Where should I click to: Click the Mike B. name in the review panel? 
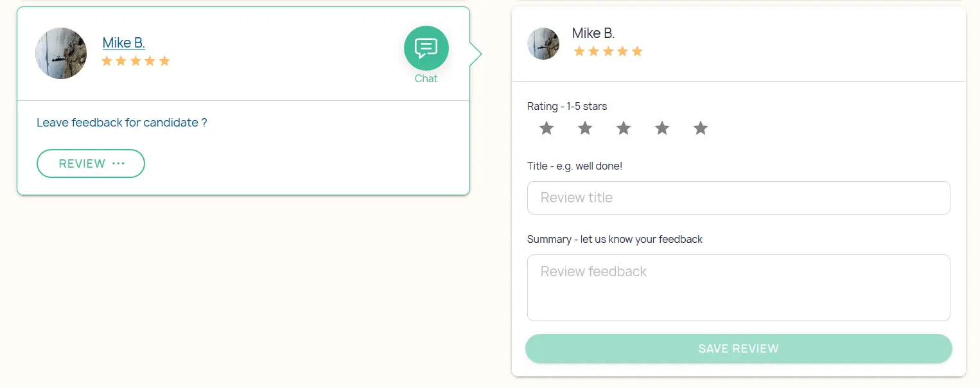[x=593, y=33]
